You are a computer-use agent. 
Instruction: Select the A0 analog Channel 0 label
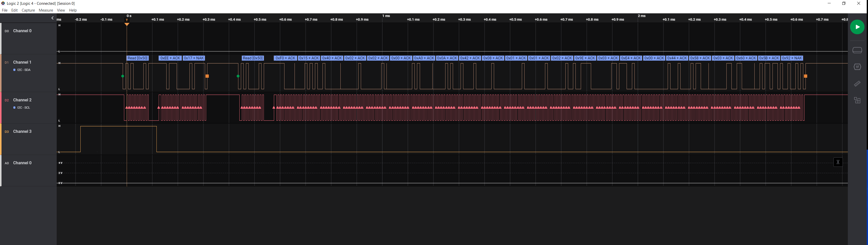pos(22,163)
